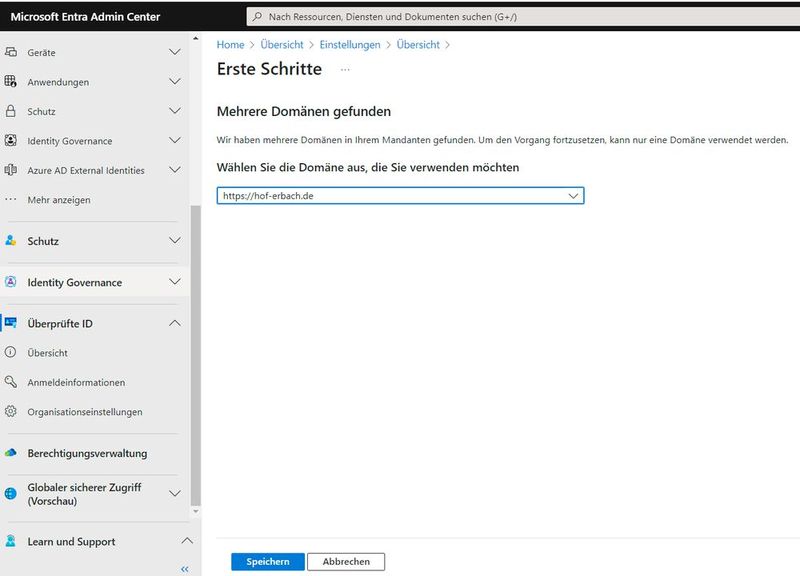800x576 pixels.
Task: Click the upper Identity Governance icon
Action: (x=11, y=140)
